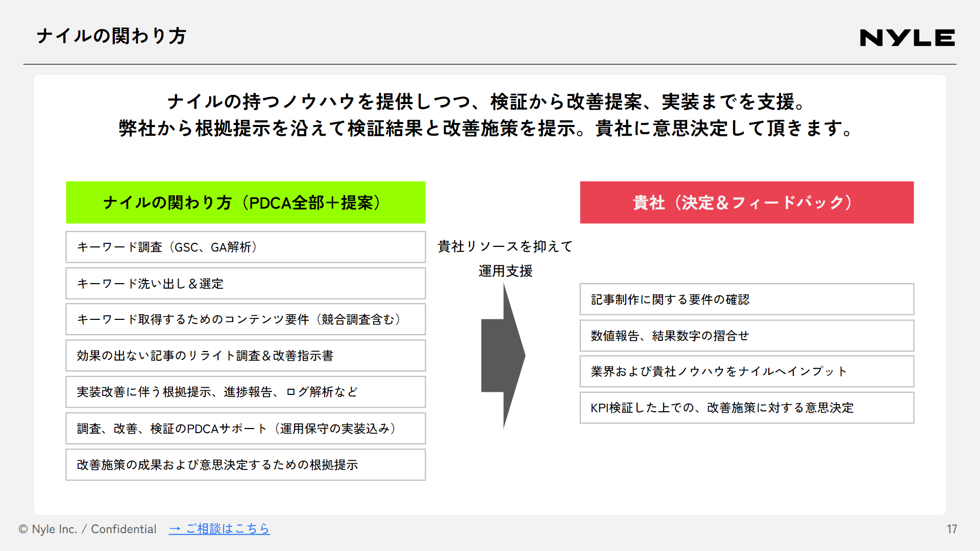Click the text 貴社リソースを抑えて

pos(505,246)
